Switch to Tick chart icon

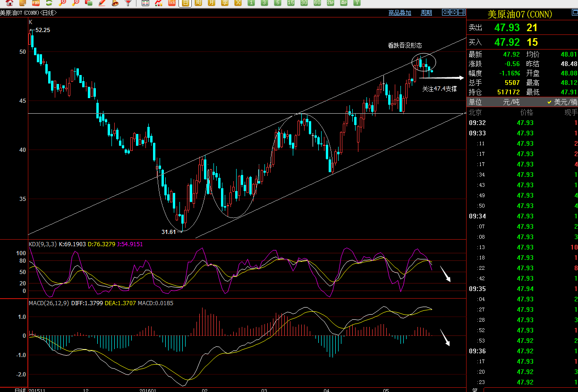point(172,3)
